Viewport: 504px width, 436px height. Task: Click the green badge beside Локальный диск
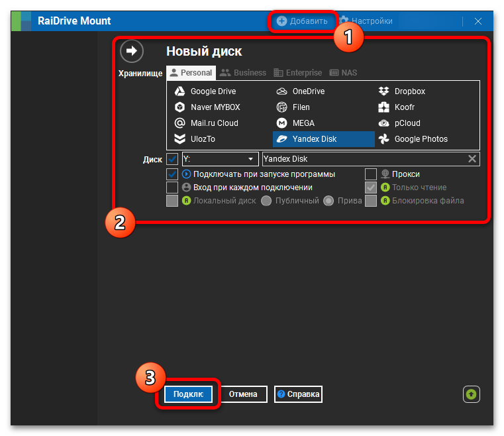click(186, 201)
